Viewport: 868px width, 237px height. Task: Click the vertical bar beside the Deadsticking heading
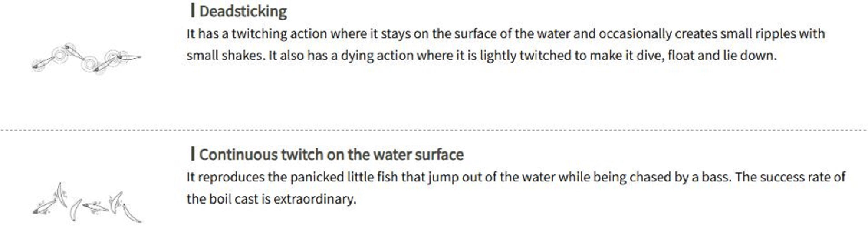(x=192, y=10)
